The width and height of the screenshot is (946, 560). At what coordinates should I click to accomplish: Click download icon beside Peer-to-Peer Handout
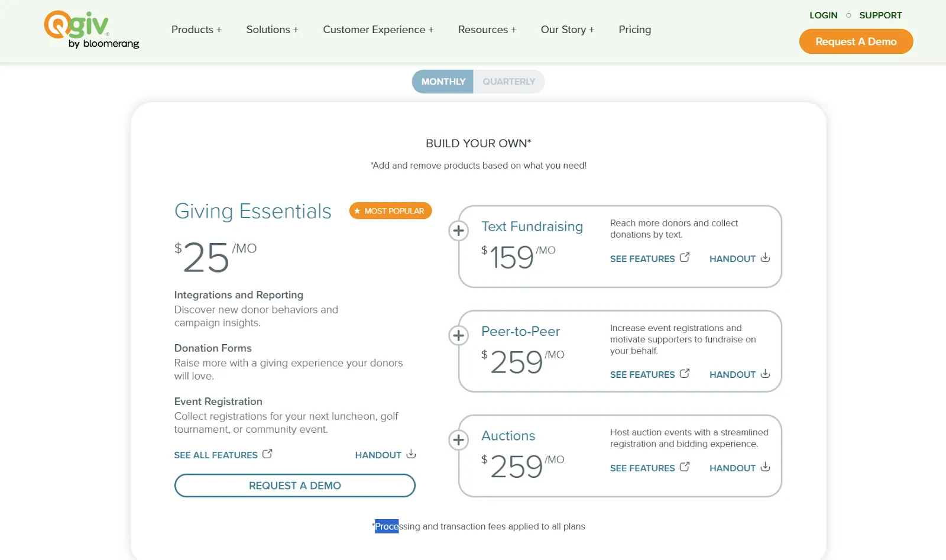[765, 374]
